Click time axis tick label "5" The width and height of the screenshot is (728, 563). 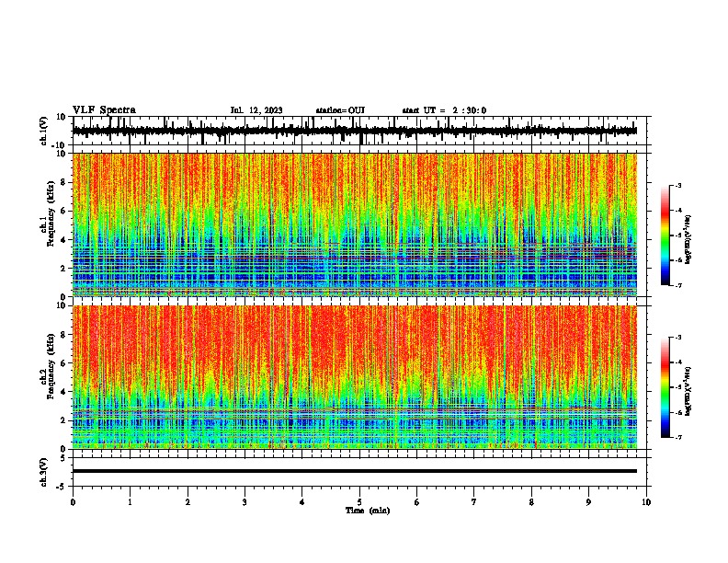tap(359, 502)
